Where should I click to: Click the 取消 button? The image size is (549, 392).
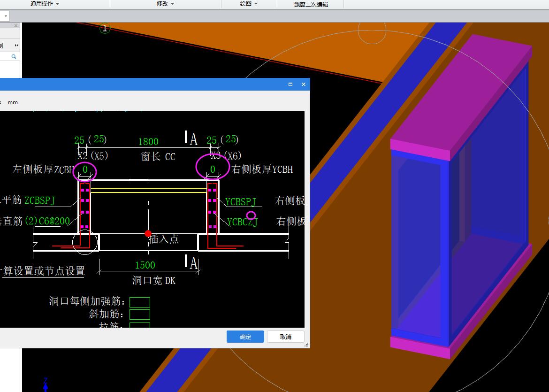pyautogui.click(x=285, y=337)
